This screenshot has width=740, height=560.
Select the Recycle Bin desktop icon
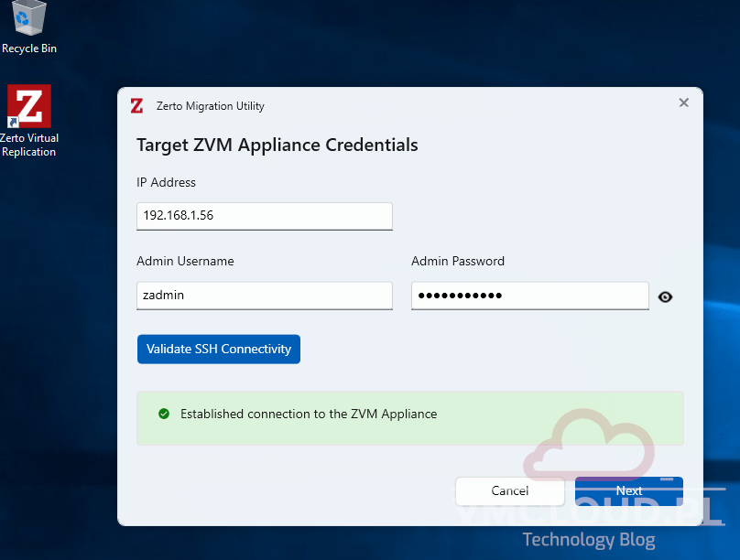tap(29, 27)
